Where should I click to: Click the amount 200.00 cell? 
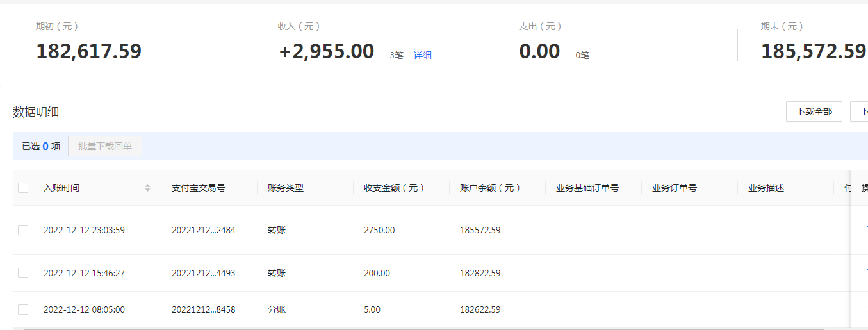pyautogui.click(x=377, y=273)
